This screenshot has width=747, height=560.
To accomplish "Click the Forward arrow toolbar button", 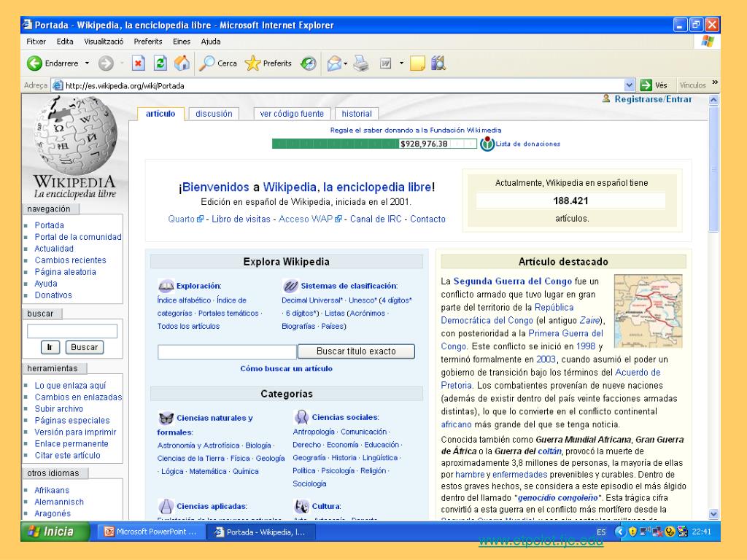I will 106,63.
